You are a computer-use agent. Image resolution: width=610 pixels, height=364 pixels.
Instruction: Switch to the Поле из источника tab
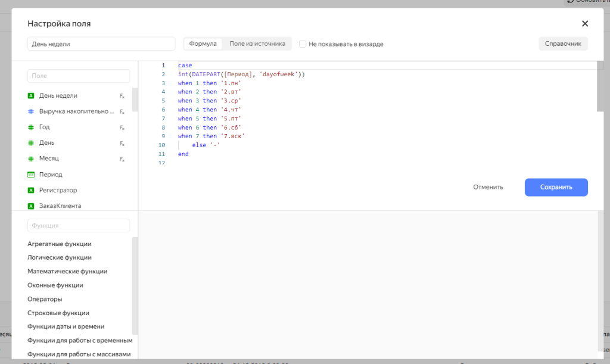coord(257,43)
